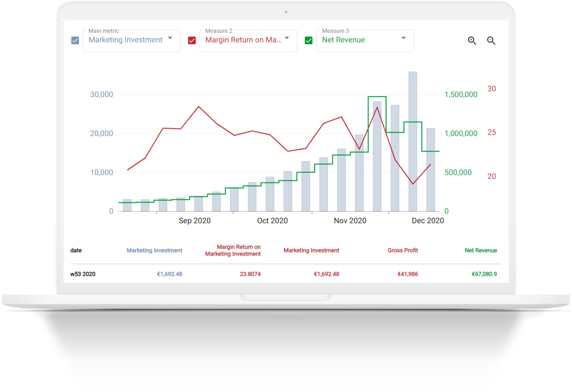The height and width of the screenshot is (392, 572).
Task: Click the Nov 2020 axis label
Action: [x=350, y=221]
